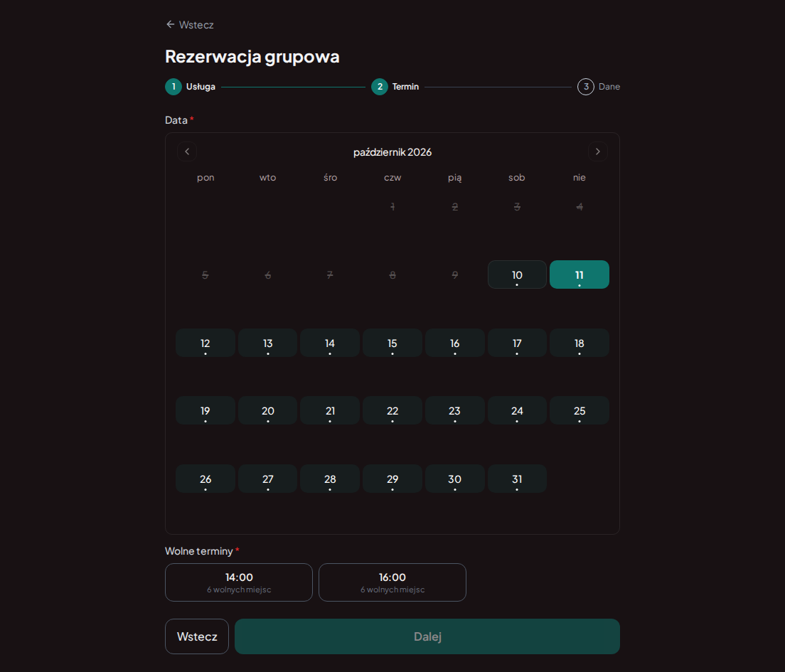Viewport: 785px width, 672px height.
Task: Select day 14 in calendar
Action: point(330,343)
